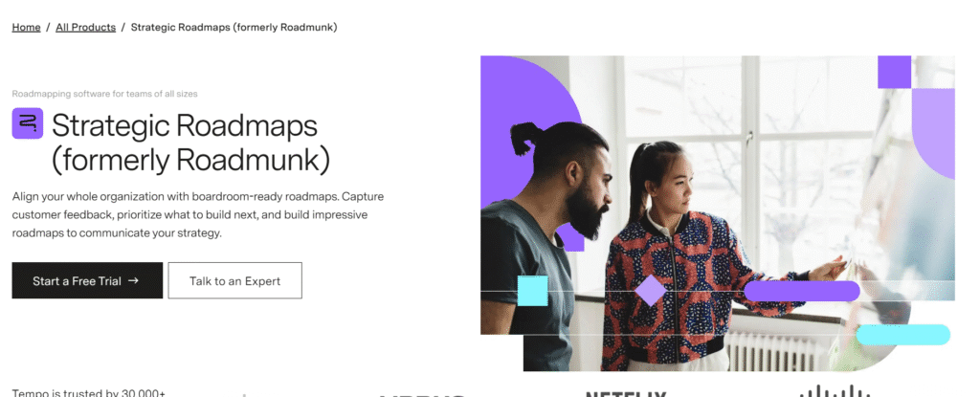Click the Cisco bars logo at bottom right
The height and width of the screenshot is (397, 980).
pos(835,391)
